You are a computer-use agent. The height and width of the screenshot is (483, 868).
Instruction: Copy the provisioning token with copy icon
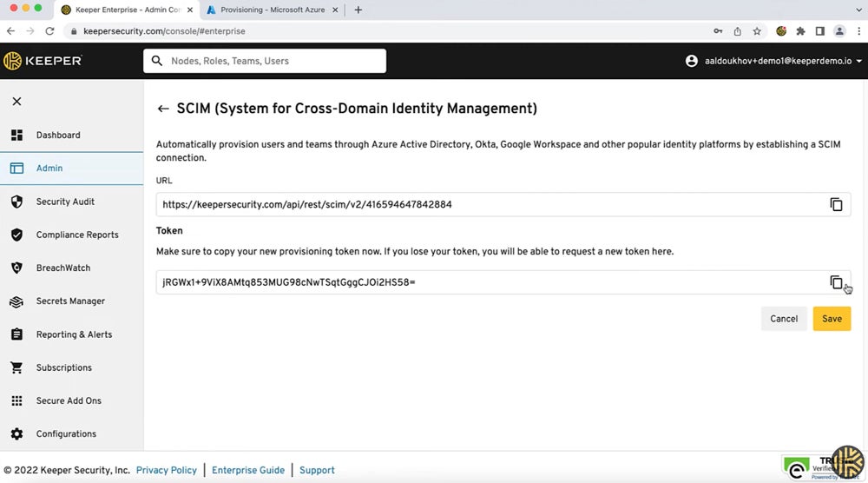[836, 282]
